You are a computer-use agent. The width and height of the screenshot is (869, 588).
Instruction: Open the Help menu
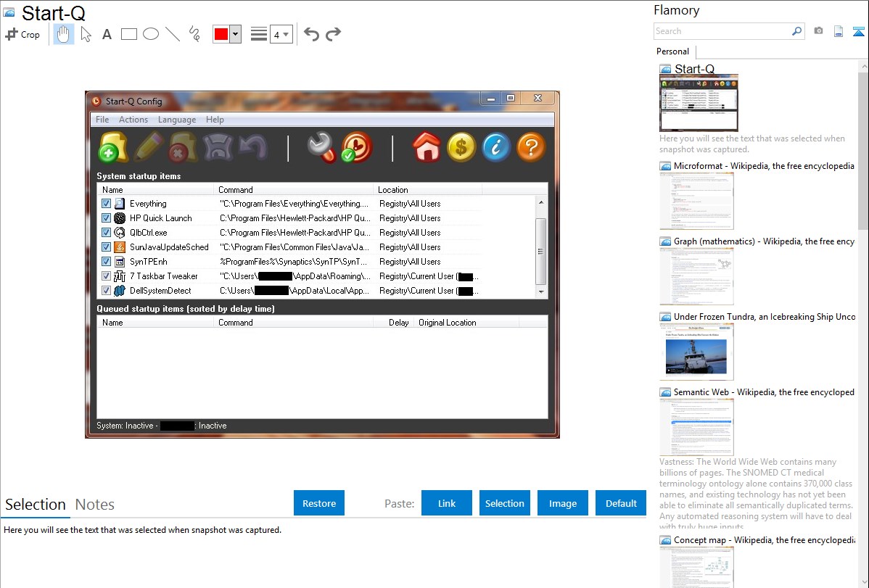(x=215, y=120)
